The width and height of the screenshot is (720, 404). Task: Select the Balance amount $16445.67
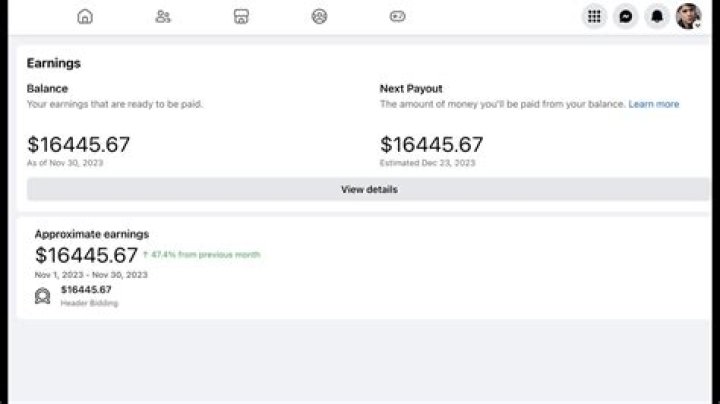[79, 145]
